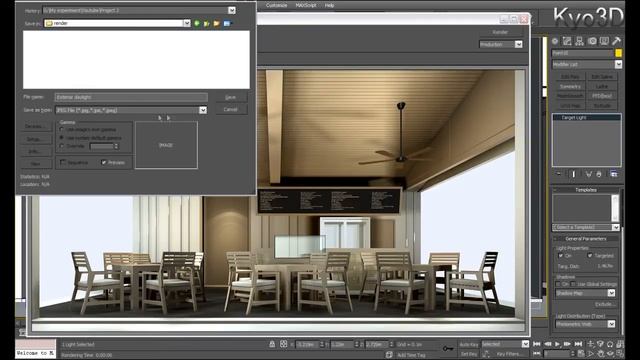Click Play Animation button
640x360 pixels.
(558, 344)
